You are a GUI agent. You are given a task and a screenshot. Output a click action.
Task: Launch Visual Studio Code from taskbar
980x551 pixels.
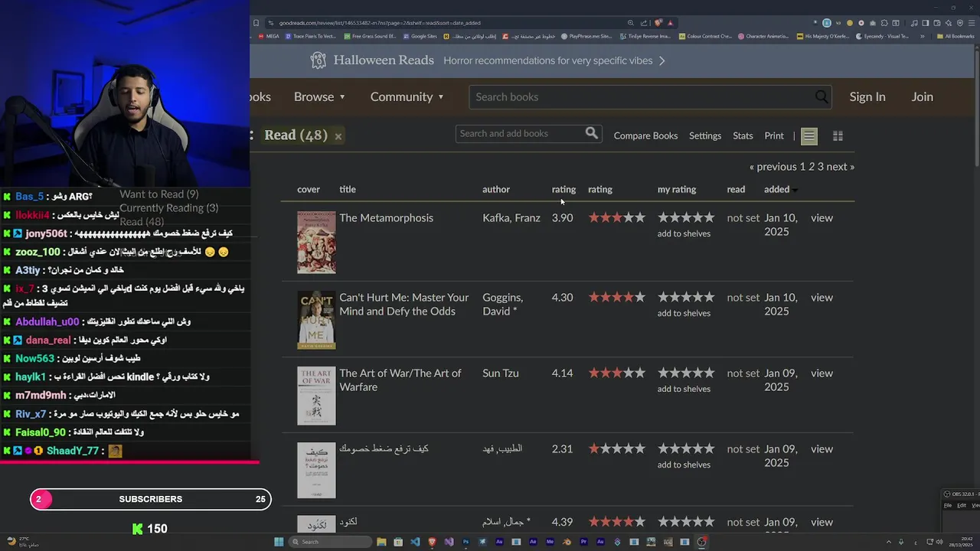[x=415, y=542]
